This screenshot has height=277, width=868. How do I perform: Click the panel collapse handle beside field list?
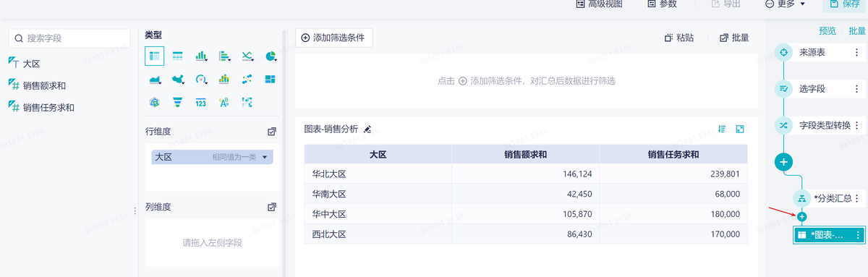[135, 211]
